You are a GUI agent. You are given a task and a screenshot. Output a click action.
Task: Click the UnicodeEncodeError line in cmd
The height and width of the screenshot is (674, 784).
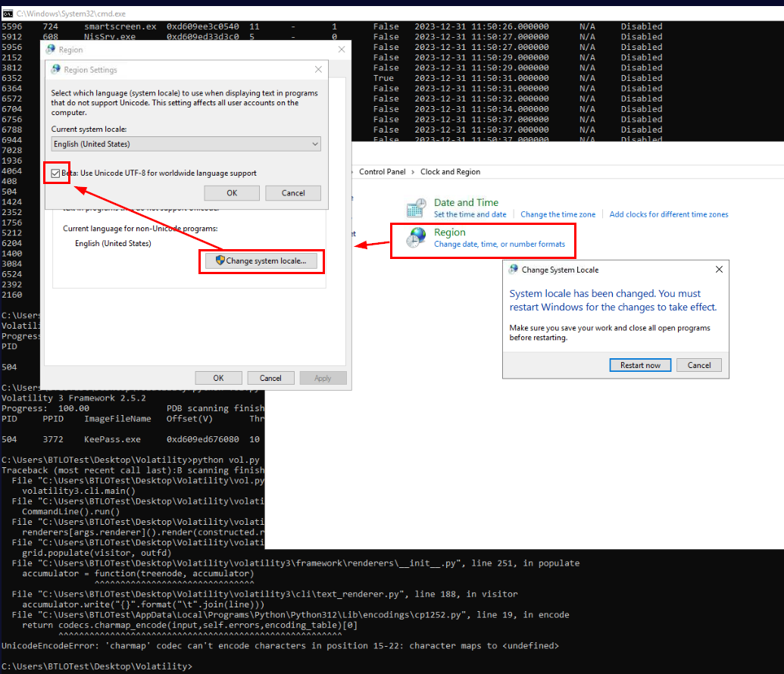[280, 646]
